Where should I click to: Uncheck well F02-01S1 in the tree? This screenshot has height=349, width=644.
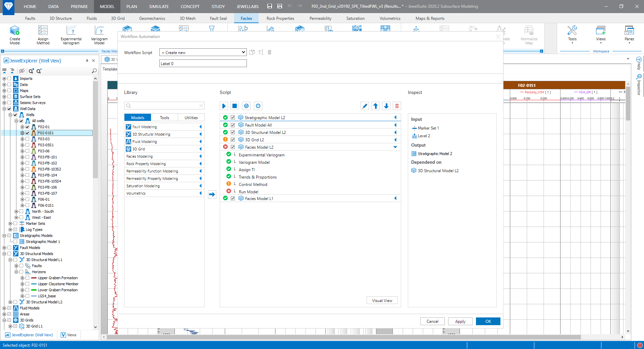[28, 133]
